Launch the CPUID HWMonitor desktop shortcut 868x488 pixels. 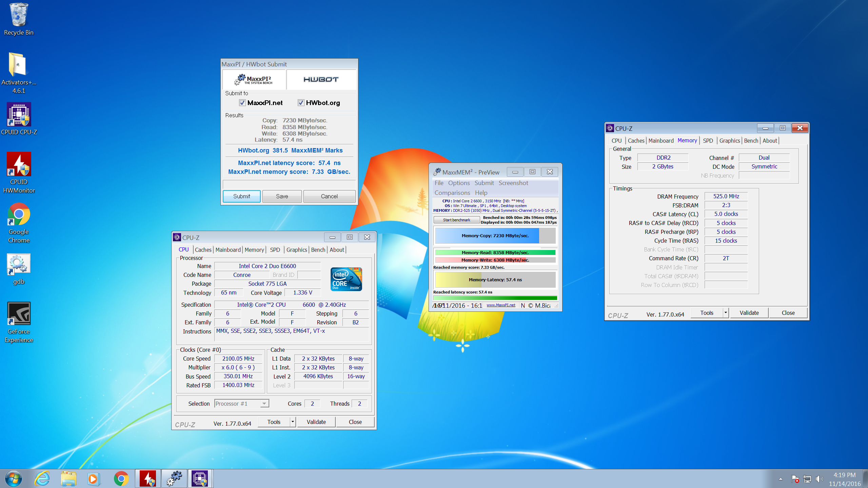[x=19, y=173]
